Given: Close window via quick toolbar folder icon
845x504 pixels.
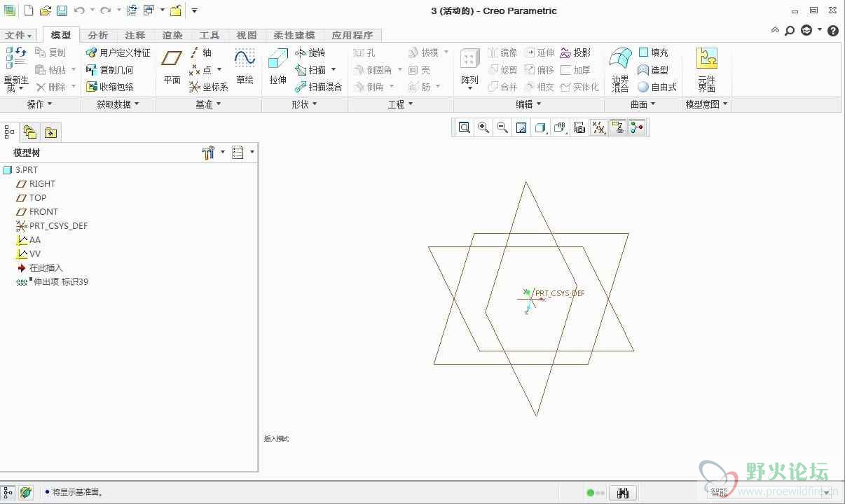Looking at the screenshot, I should 175,10.
